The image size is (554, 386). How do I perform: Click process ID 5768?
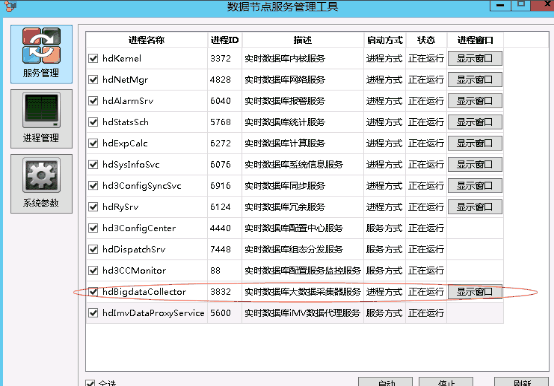tap(220, 122)
